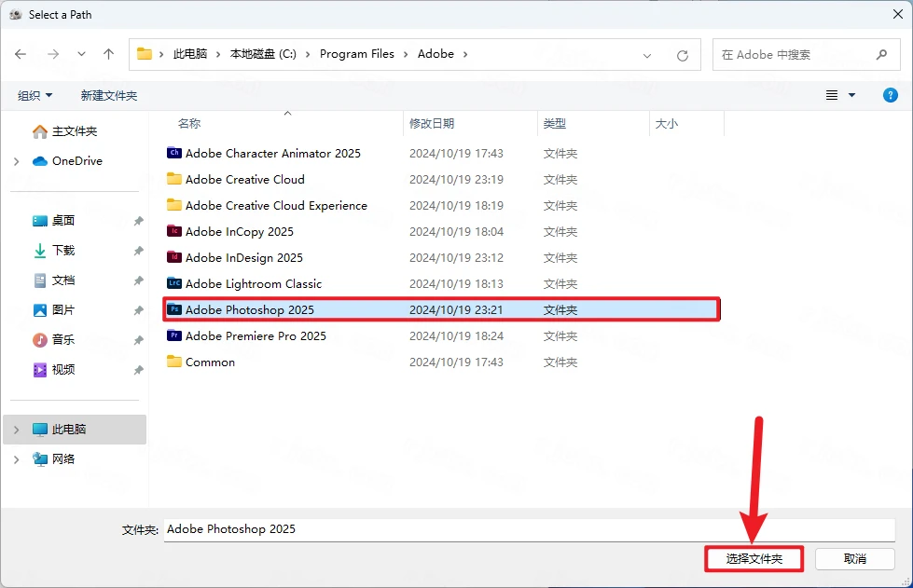913x588 pixels.
Task: Expand the OneDrive tree item
Action: click(17, 160)
